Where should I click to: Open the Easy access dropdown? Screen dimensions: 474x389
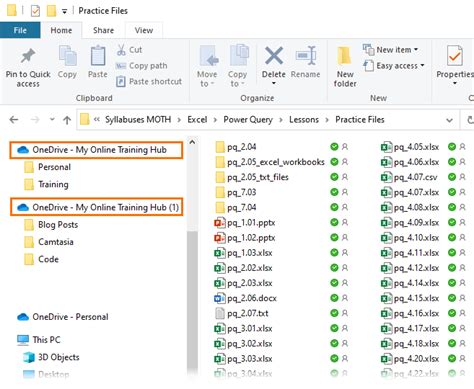tap(394, 66)
